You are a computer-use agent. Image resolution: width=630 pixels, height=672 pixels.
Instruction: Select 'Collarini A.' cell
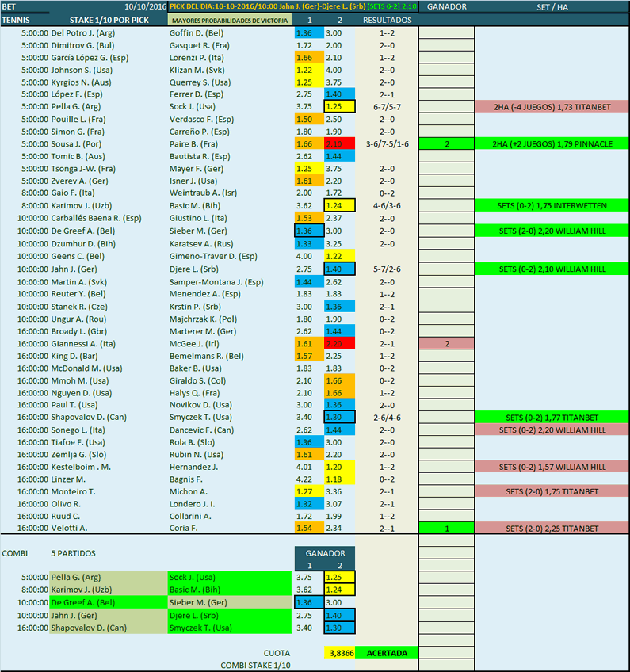point(190,517)
